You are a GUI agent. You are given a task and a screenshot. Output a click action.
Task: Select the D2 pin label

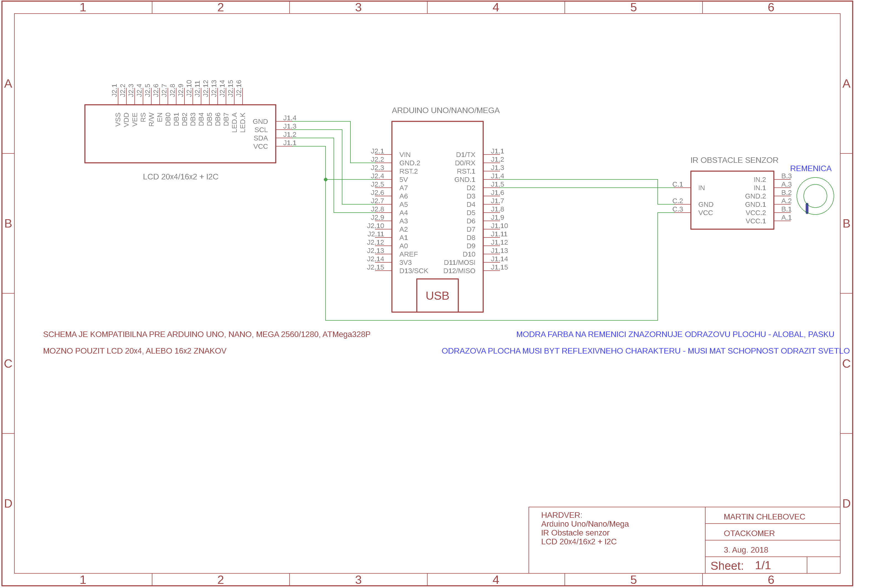[x=470, y=188]
